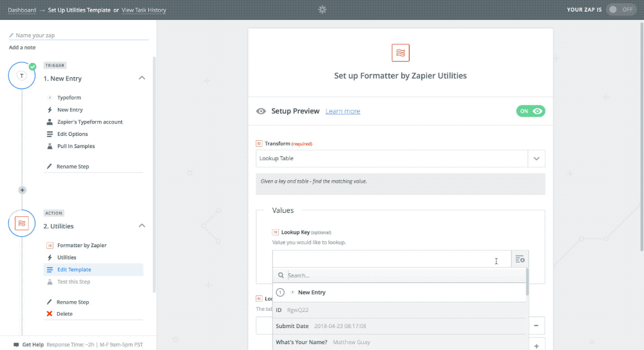Click the dropdown list scrollbar
This screenshot has height=350, width=644.
pyautogui.click(x=527, y=282)
